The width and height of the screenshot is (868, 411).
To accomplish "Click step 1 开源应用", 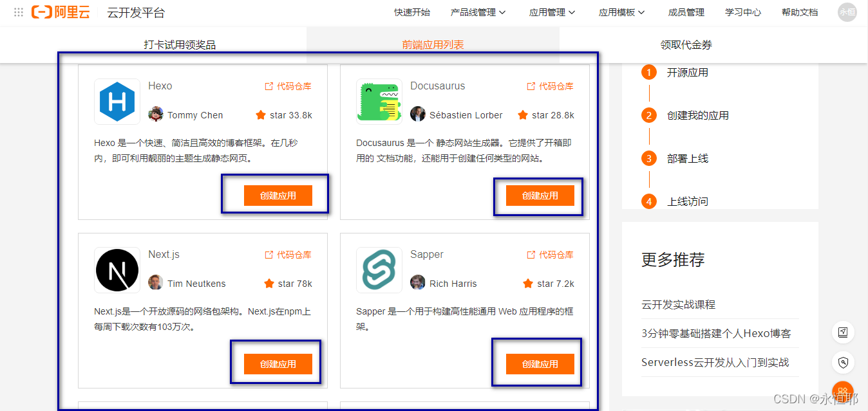I will coord(688,73).
